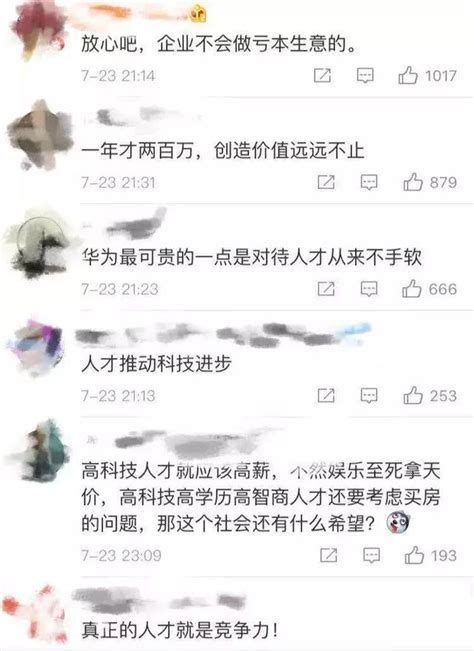474x651 pixels.
Task: Reply to the comment posted 7-23 23:09
Action: (x=371, y=555)
